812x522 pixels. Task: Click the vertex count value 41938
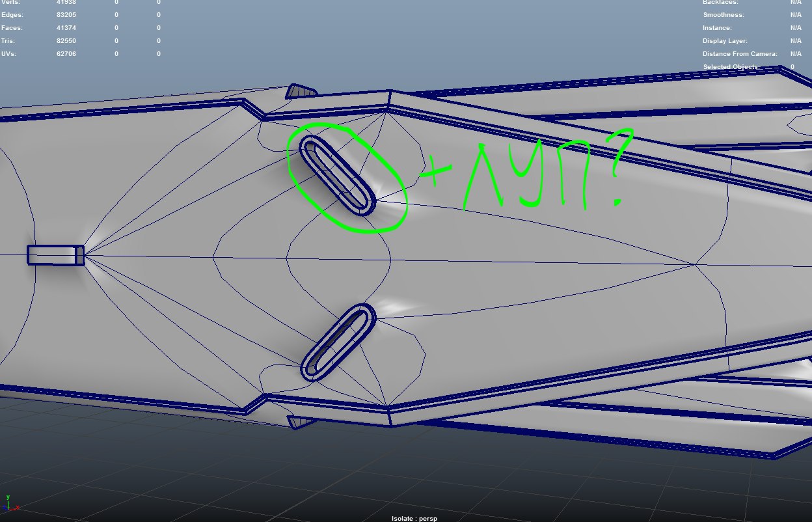click(66, 3)
